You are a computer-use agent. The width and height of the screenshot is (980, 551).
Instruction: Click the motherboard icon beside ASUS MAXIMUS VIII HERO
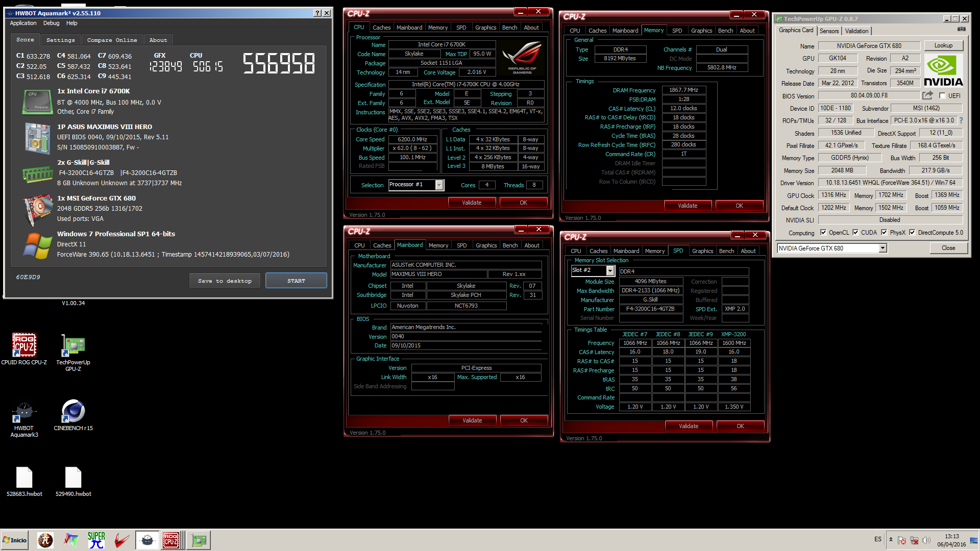(x=38, y=138)
